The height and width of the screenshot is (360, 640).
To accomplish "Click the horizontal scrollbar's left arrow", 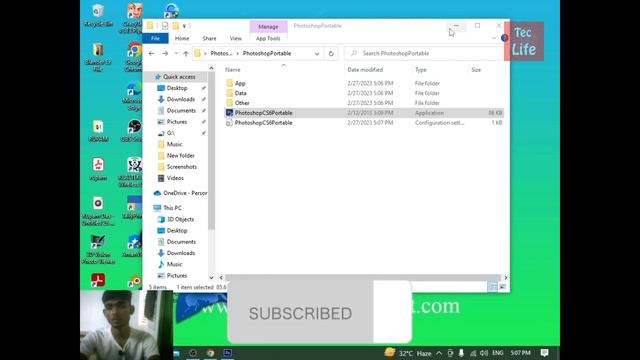I will [x=221, y=278].
